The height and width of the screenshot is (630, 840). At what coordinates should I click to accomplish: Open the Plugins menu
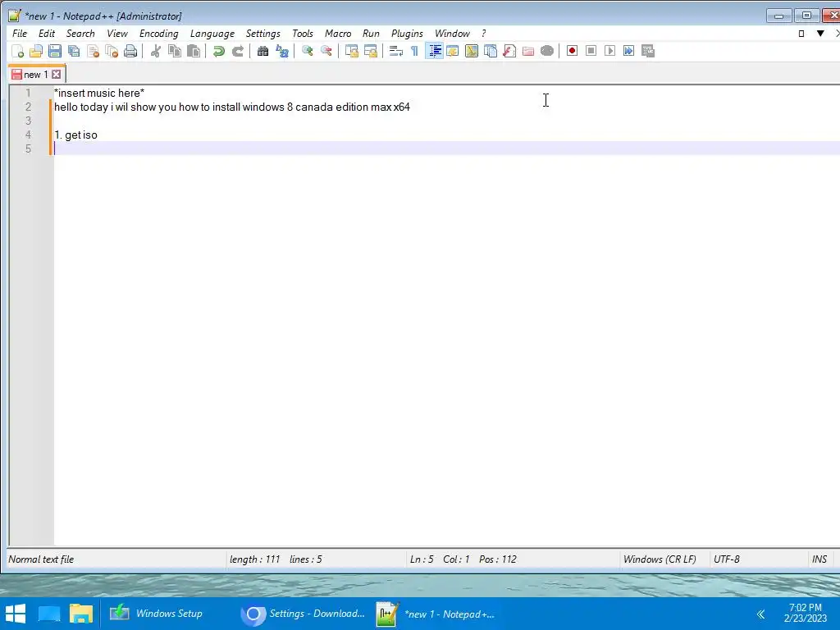pos(407,33)
